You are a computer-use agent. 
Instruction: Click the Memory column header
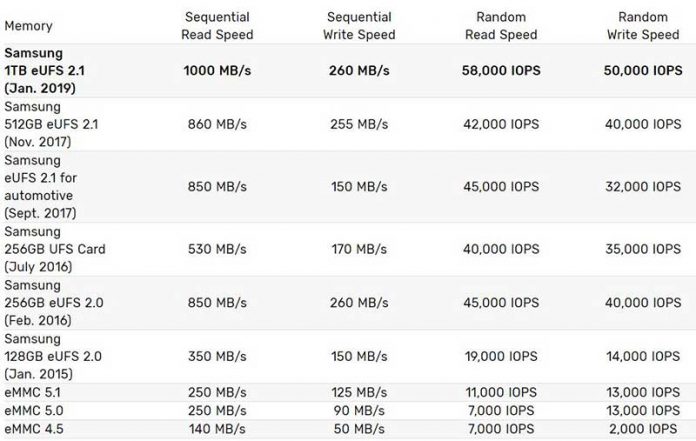(29, 26)
